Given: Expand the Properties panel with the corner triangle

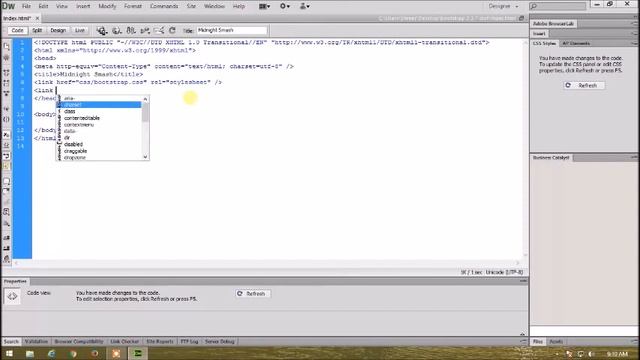Looking at the screenshot, I should point(522,334).
